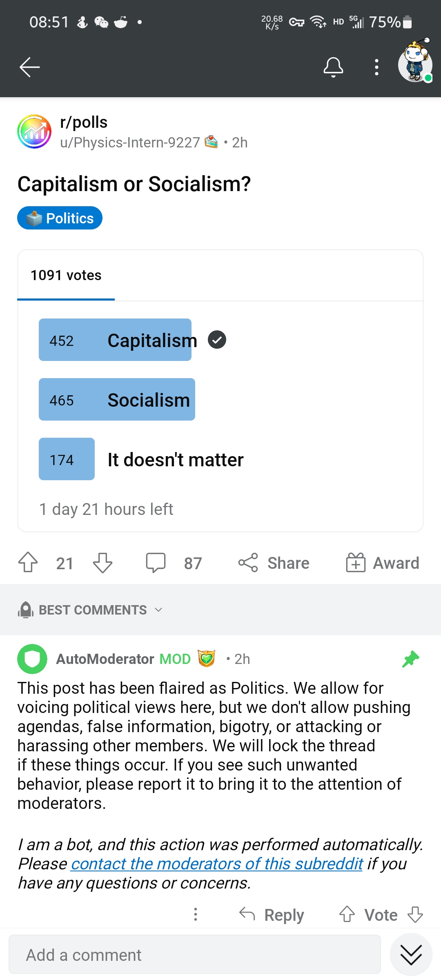Open contact the moderators of this subreddit link
The height and width of the screenshot is (980, 441).
point(217,864)
